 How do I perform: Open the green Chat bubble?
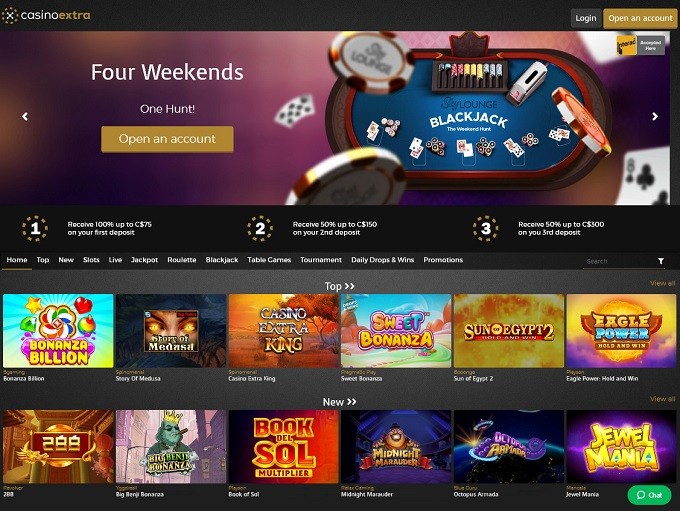click(649, 495)
